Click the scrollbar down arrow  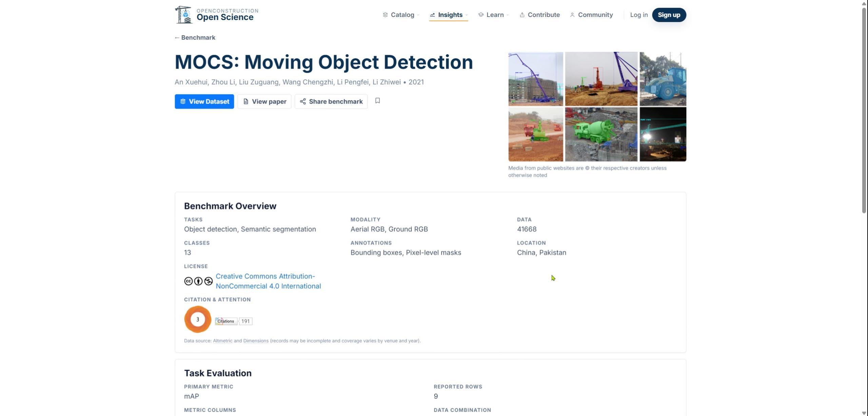[864, 413]
